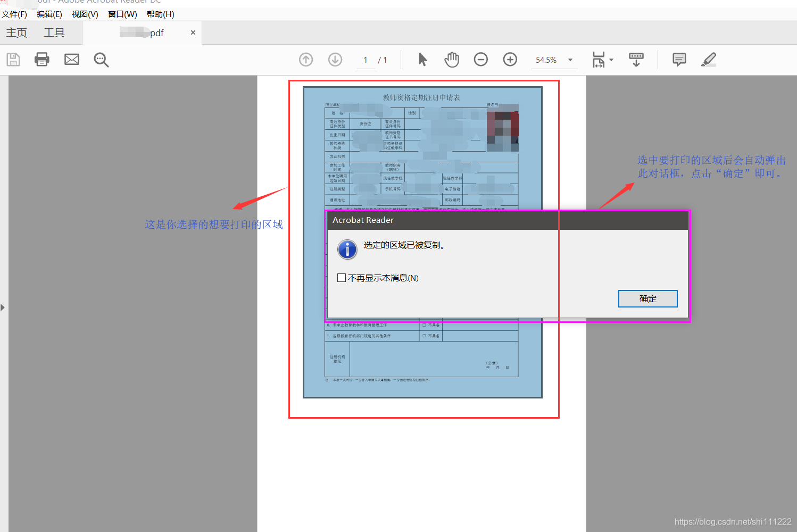Screen dimensions: 797x532
Task: Switch to the 工具 tab
Action: coord(54,33)
